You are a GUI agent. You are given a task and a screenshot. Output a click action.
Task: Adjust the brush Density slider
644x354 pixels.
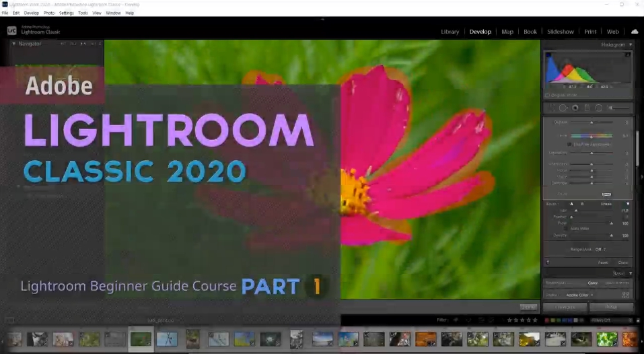[x=592, y=236]
